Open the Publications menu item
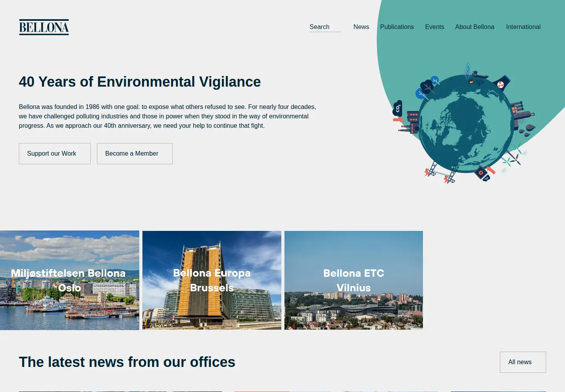Image resolution: width=565 pixels, height=392 pixels. (397, 27)
